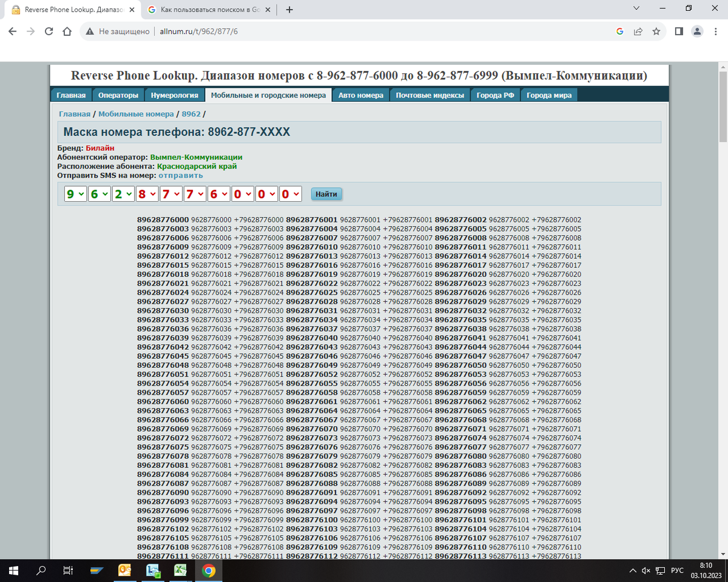
Task: Click bold number 89628776066
Action: [163, 420]
